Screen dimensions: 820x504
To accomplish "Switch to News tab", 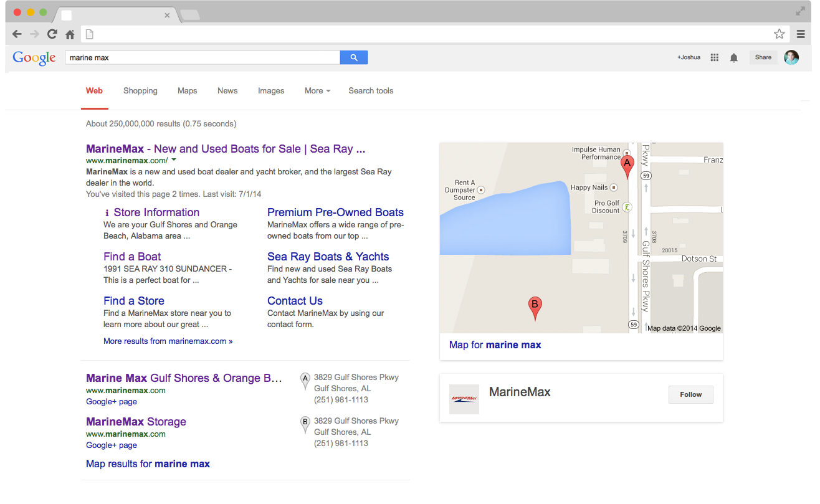I will [x=227, y=90].
